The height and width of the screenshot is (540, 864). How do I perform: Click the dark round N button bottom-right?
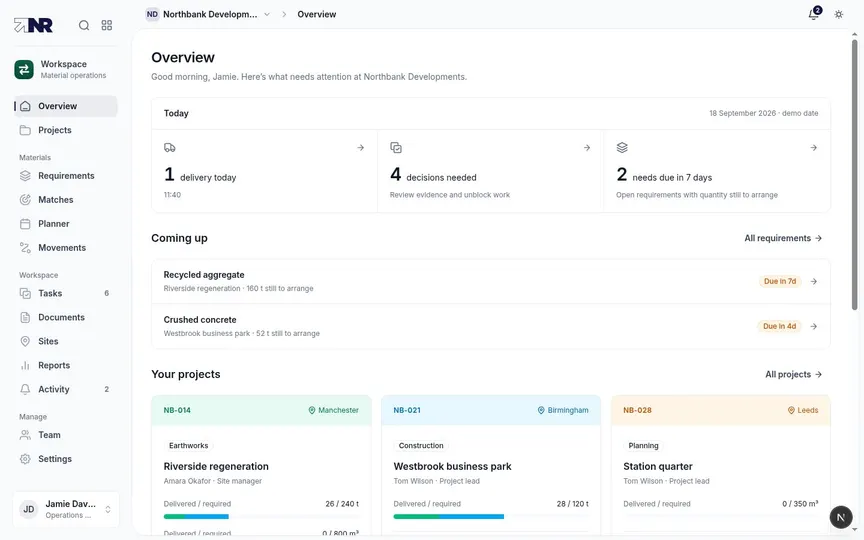[x=840, y=517]
